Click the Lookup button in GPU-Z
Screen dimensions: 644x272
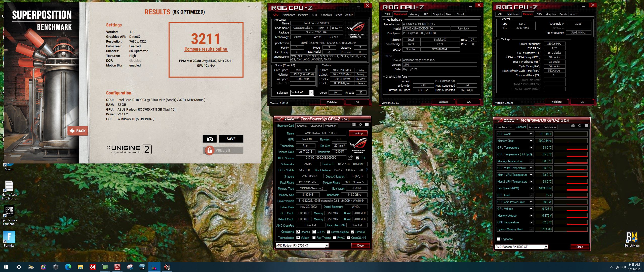(x=358, y=133)
